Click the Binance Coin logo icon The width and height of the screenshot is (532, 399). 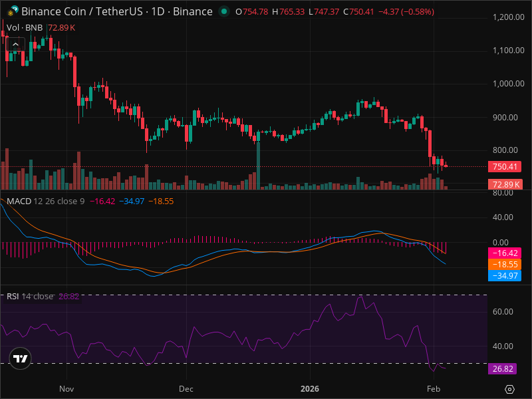click(13, 11)
